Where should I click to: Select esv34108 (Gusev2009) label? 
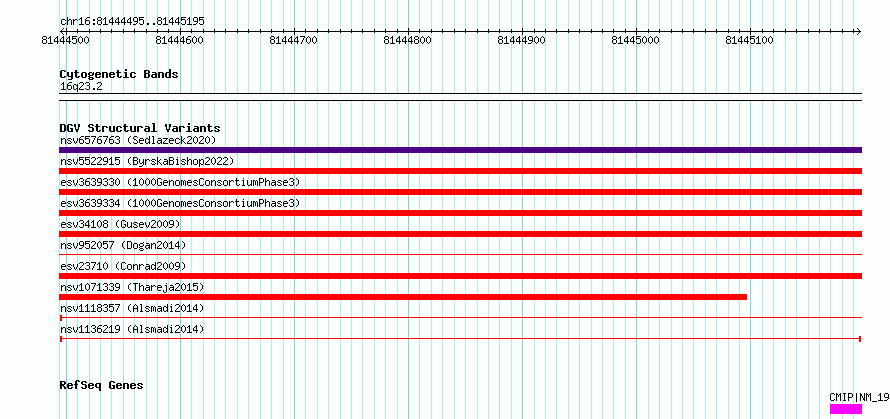pos(120,224)
